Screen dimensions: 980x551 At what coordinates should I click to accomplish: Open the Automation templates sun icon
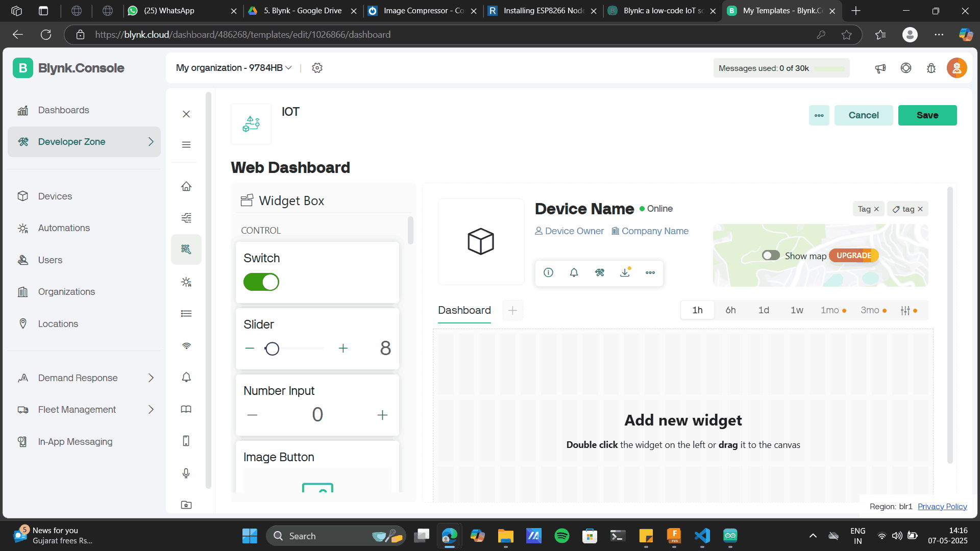pos(186,282)
